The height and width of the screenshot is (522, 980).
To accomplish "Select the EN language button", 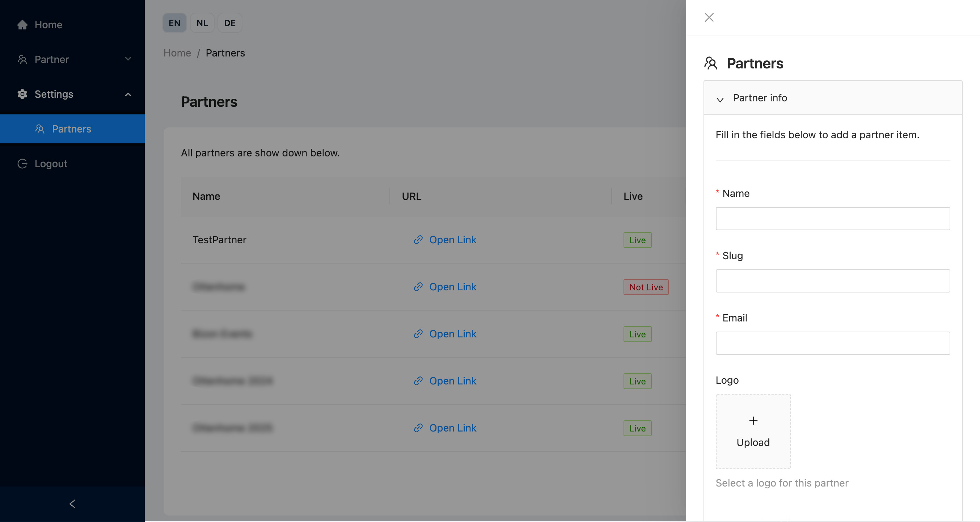I will [174, 23].
